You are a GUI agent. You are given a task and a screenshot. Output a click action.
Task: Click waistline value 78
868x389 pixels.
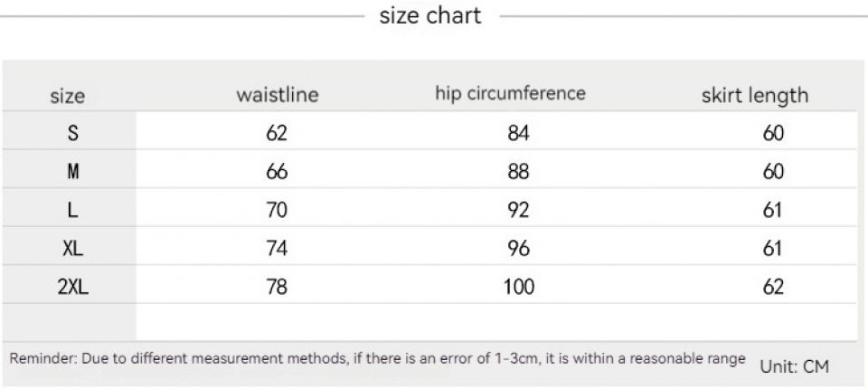click(277, 288)
